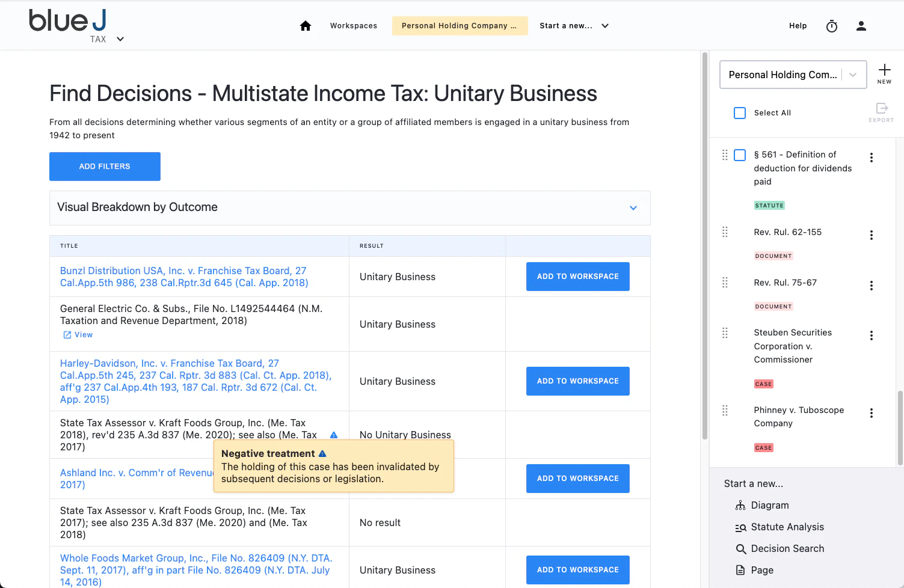Check the Select All checkbox

tap(740, 112)
